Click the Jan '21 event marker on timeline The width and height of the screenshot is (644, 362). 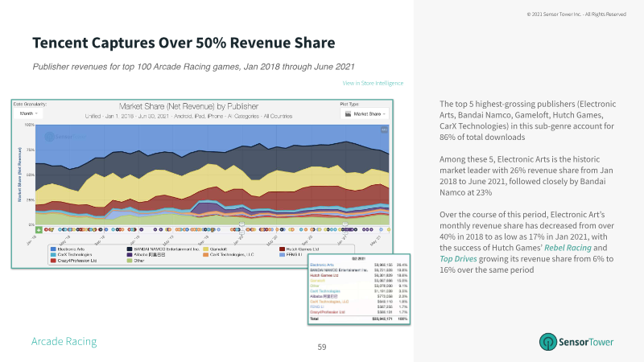tap(345, 224)
